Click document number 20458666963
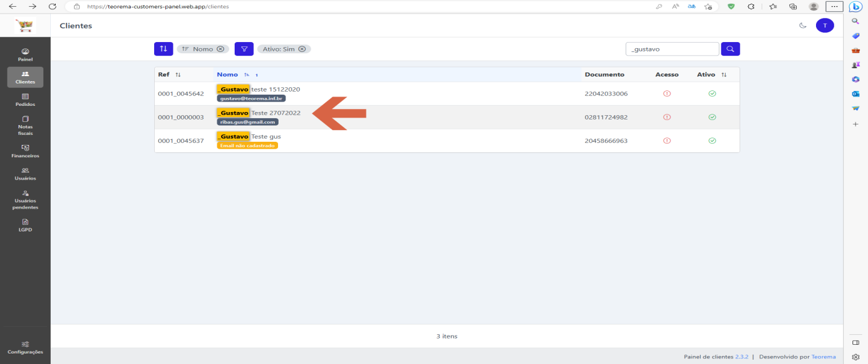The width and height of the screenshot is (868, 364). [x=606, y=141]
